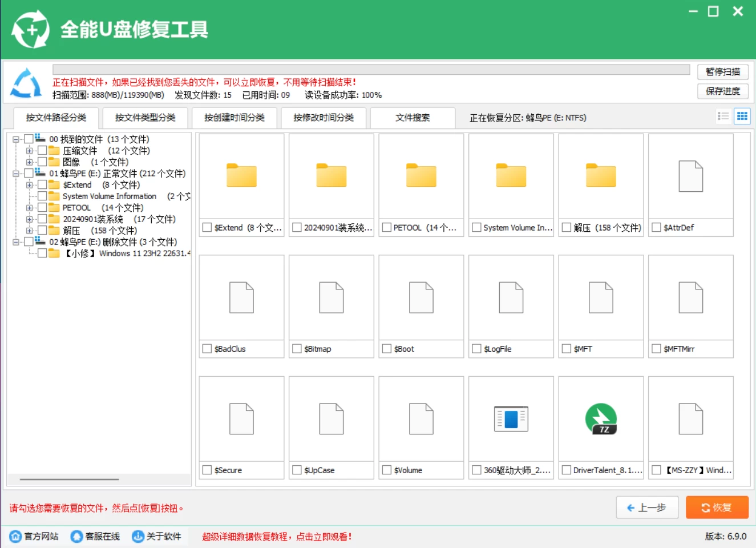Open the 按文件路径分类 tab

click(56, 118)
